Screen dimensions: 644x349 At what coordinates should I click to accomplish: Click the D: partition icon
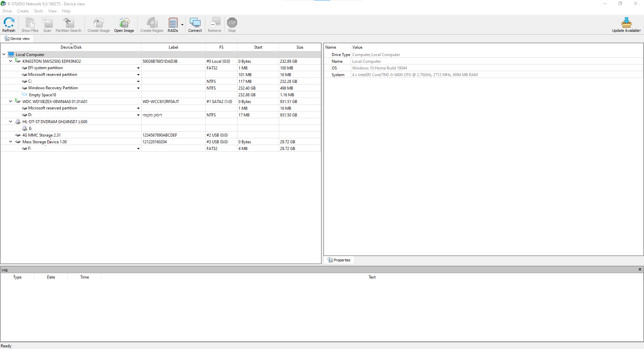point(24,115)
